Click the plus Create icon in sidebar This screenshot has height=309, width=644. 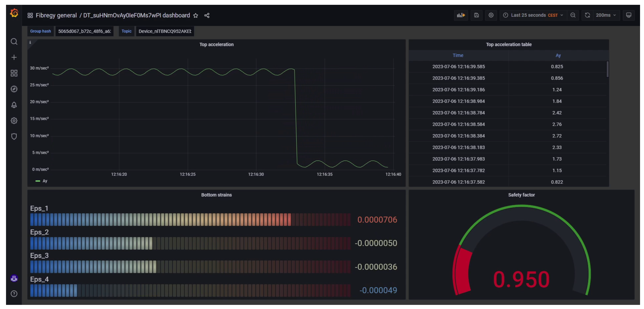coord(14,57)
